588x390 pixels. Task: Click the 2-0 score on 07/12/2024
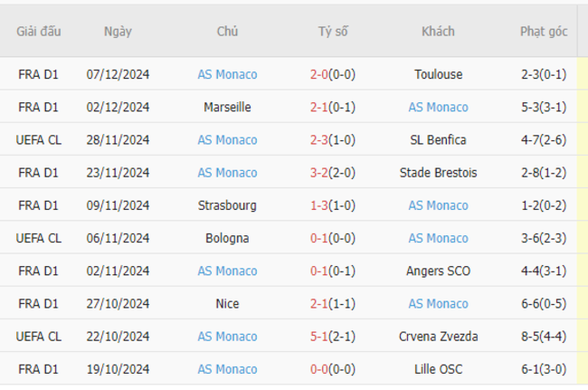(x=319, y=74)
